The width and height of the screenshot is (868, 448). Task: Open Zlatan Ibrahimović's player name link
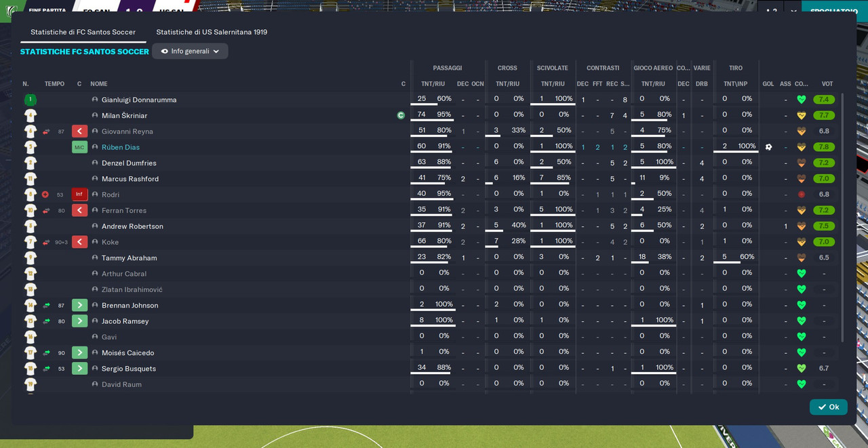(132, 289)
